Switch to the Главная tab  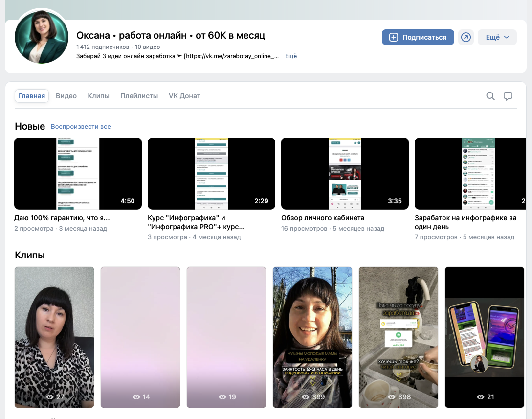point(32,96)
